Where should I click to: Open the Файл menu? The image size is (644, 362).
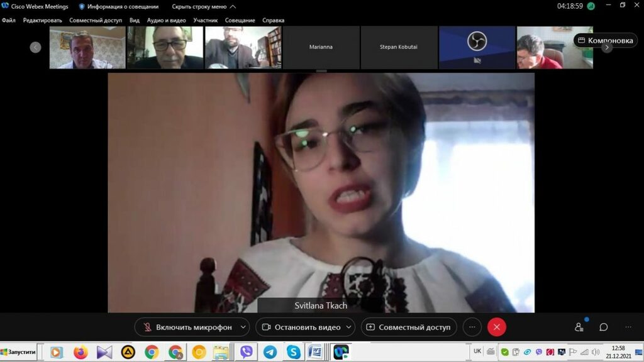pos(8,20)
